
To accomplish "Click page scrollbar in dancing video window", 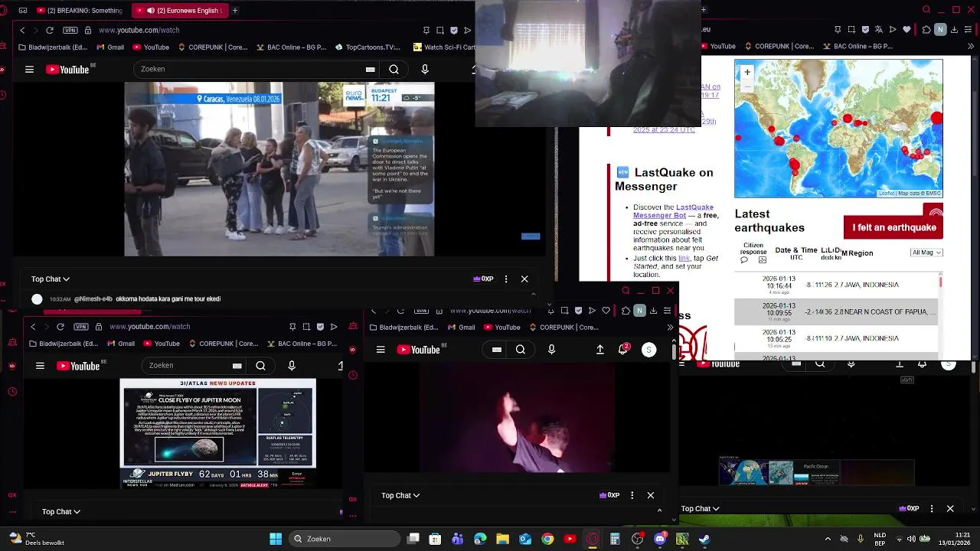I will [674, 352].
